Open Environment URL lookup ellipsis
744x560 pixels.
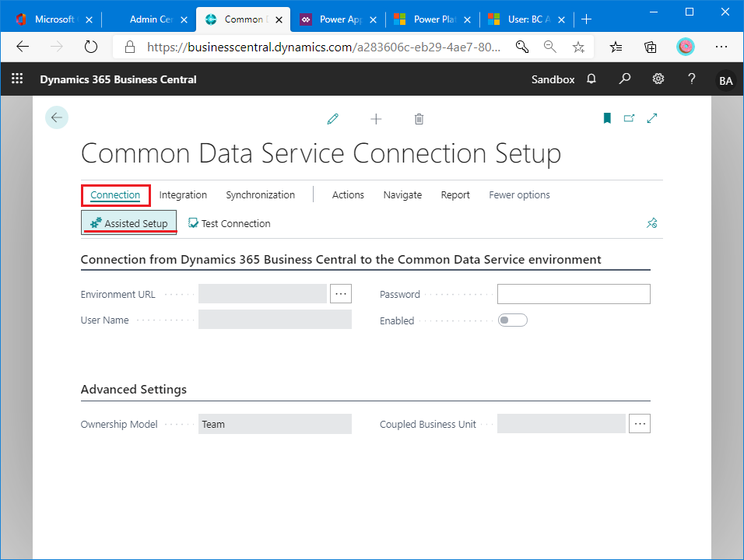click(341, 294)
